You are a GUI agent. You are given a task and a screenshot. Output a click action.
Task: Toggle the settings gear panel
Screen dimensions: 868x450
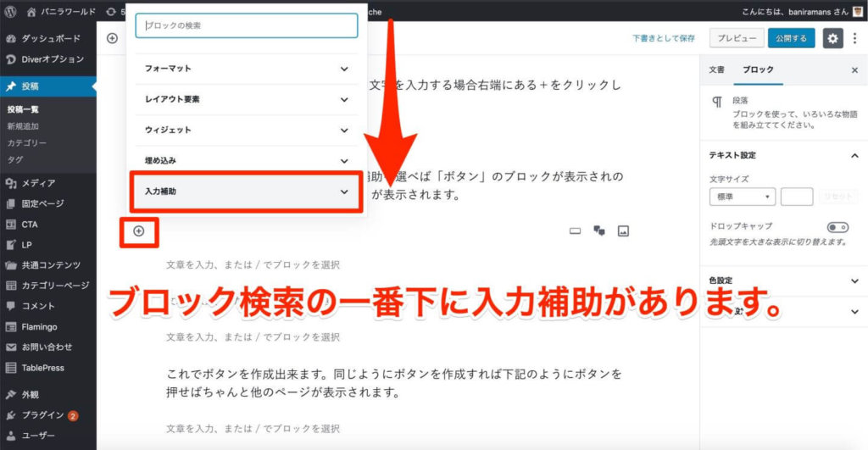point(832,38)
